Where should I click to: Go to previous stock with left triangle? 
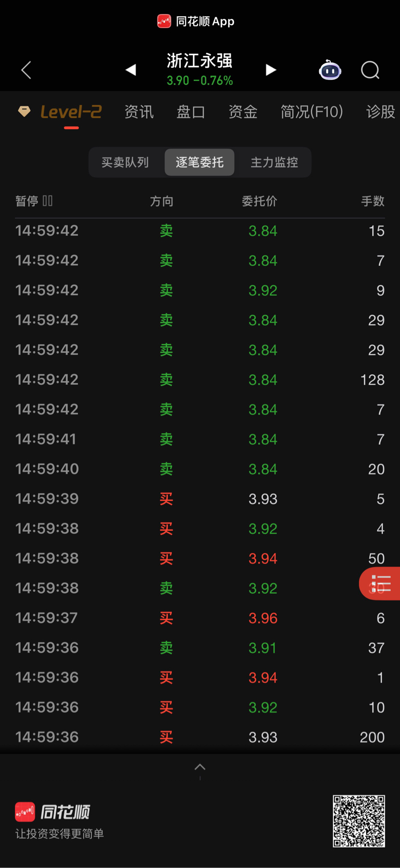(x=131, y=70)
